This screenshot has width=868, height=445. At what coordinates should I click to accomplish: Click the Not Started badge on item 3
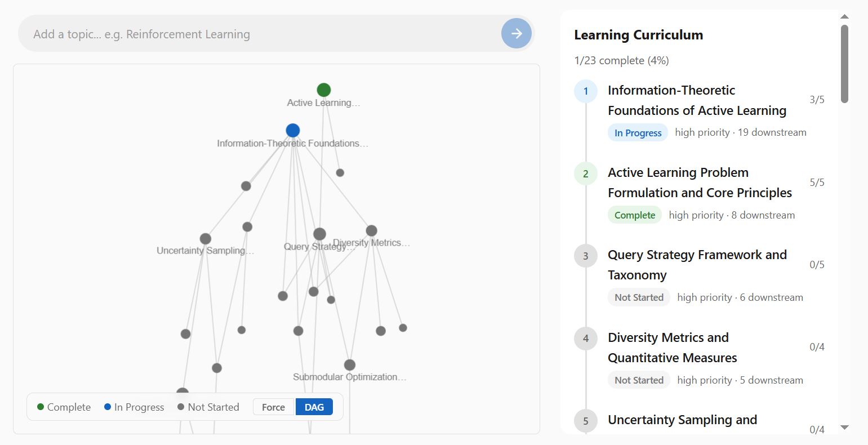[x=639, y=297]
